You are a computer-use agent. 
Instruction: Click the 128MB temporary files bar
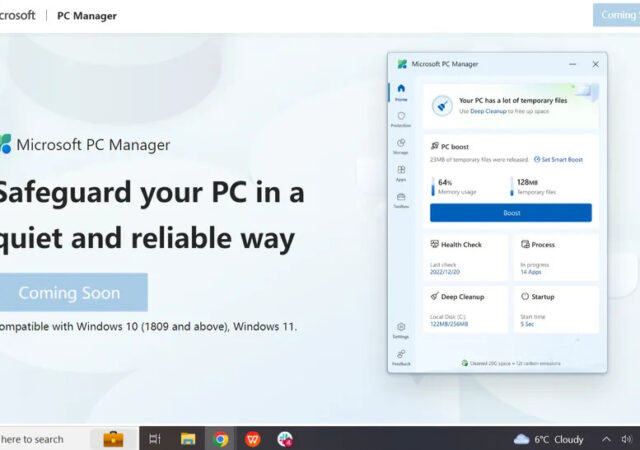coord(512,187)
